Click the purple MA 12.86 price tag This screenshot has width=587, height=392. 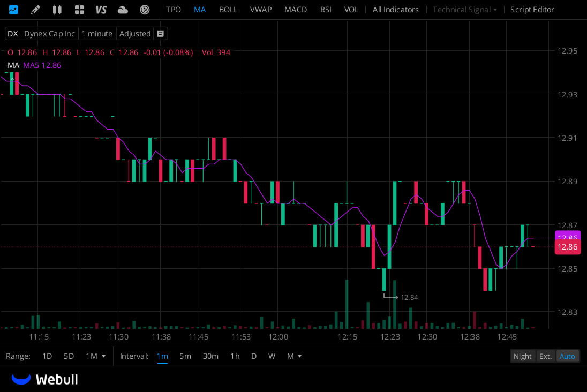click(x=568, y=236)
